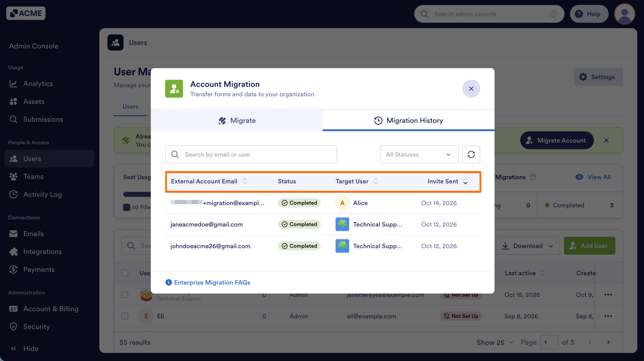Screen dimensions: 644x361
Task: Dismiss the migrate account banner
Action: point(606,140)
